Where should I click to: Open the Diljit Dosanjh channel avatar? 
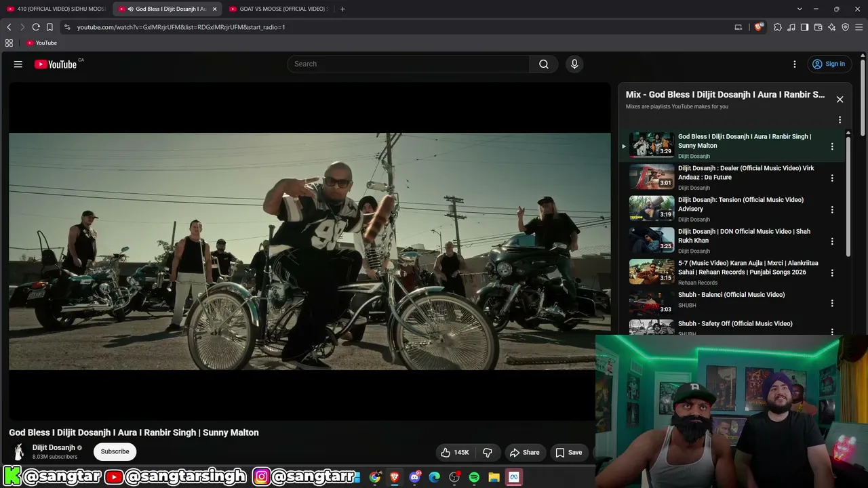[19, 452]
